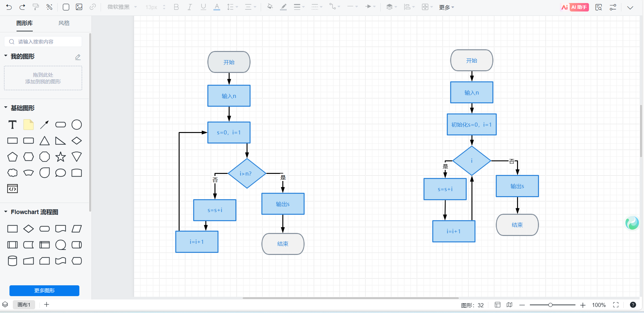Screen dimensions: 644x313
Task: Select the 画布1 canvas tab
Action: [x=24, y=305]
